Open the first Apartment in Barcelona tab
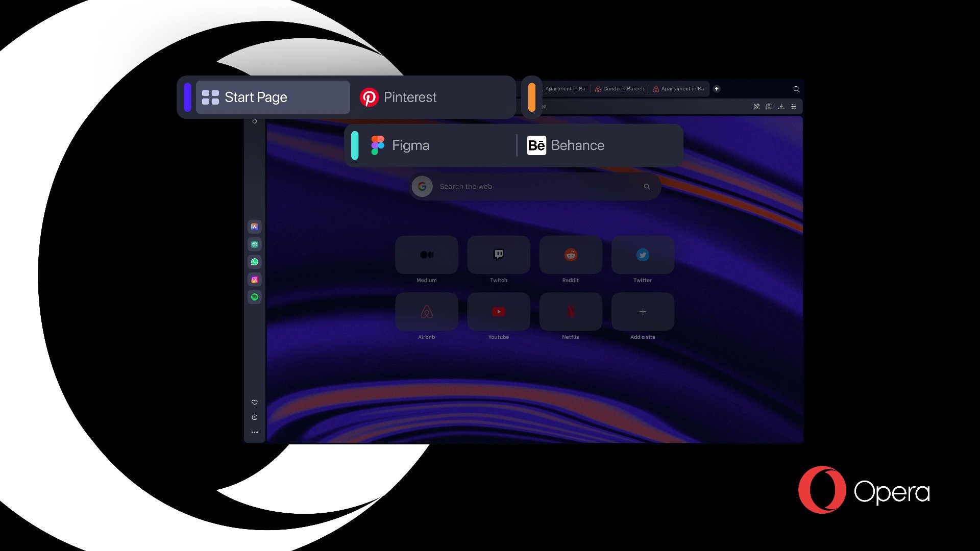This screenshot has height=551, width=980. point(565,89)
